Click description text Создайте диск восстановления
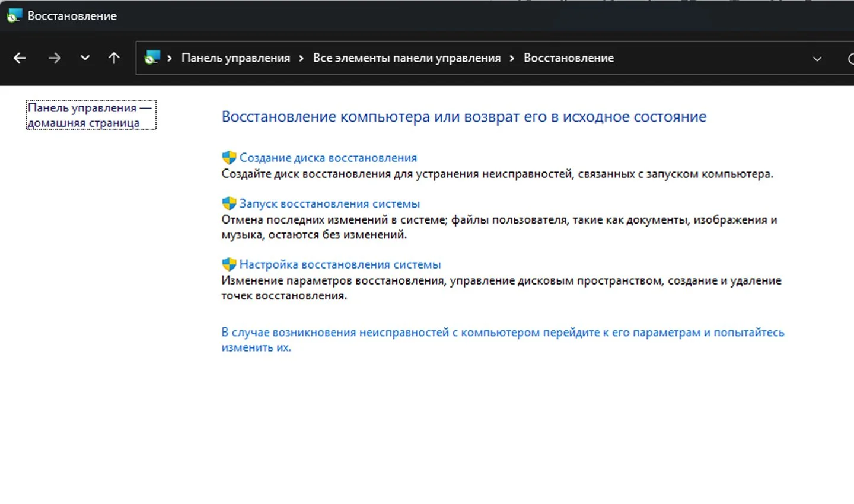 tap(498, 174)
